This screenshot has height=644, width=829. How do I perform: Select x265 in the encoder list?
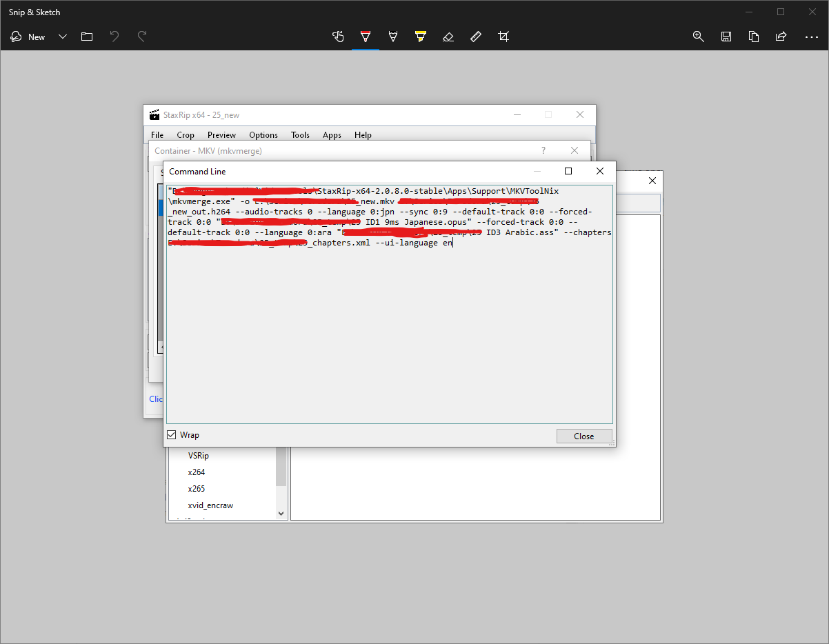[197, 488]
